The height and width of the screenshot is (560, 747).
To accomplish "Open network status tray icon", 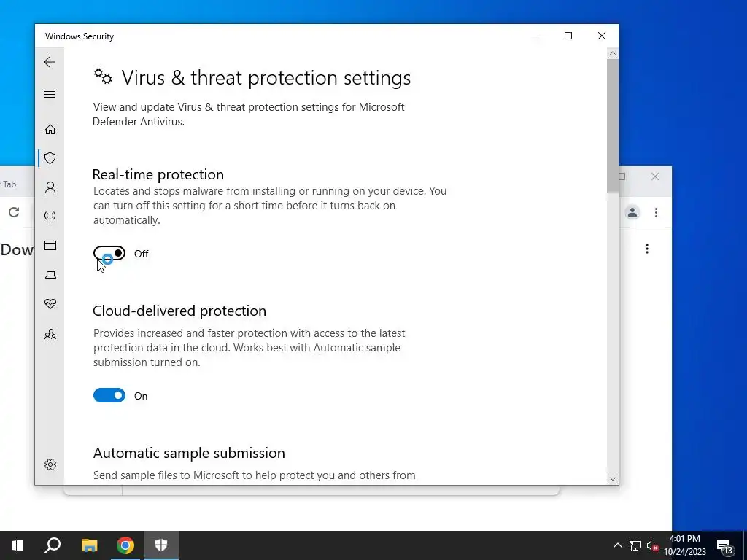I will click(635, 545).
